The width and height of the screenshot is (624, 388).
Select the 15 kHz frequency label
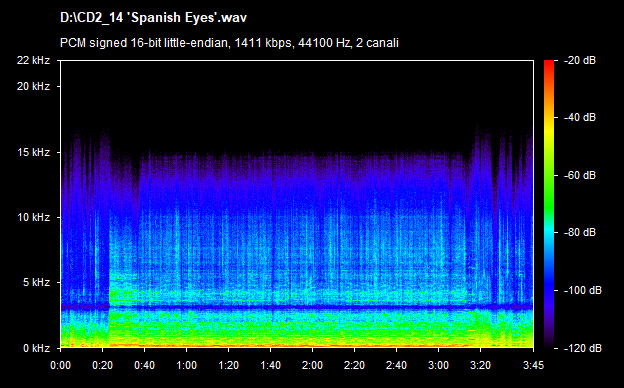coord(33,152)
